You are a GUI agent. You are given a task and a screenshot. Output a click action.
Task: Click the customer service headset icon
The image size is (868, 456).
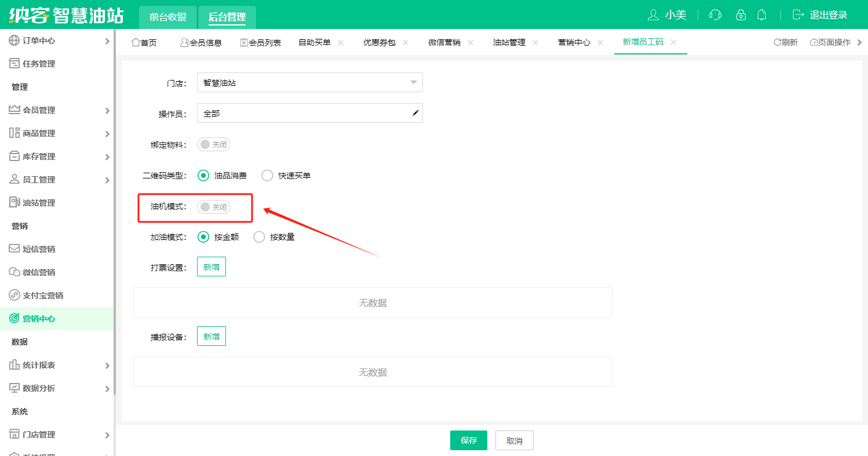pyautogui.click(x=716, y=15)
